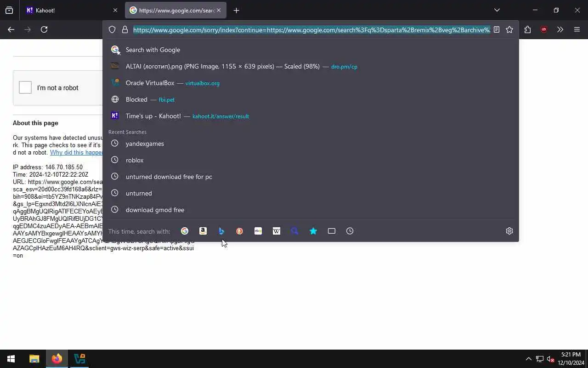
Task: Select recent search unturned download free for pc
Action: 311,177
